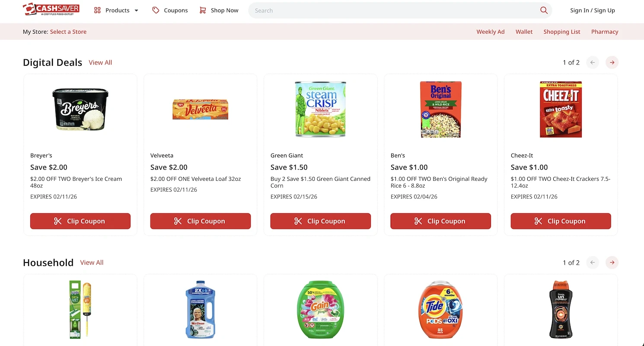644x346 pixels.
Task: Open the Tide Pods product thumbnail
Action: click(x=441, y=309)
